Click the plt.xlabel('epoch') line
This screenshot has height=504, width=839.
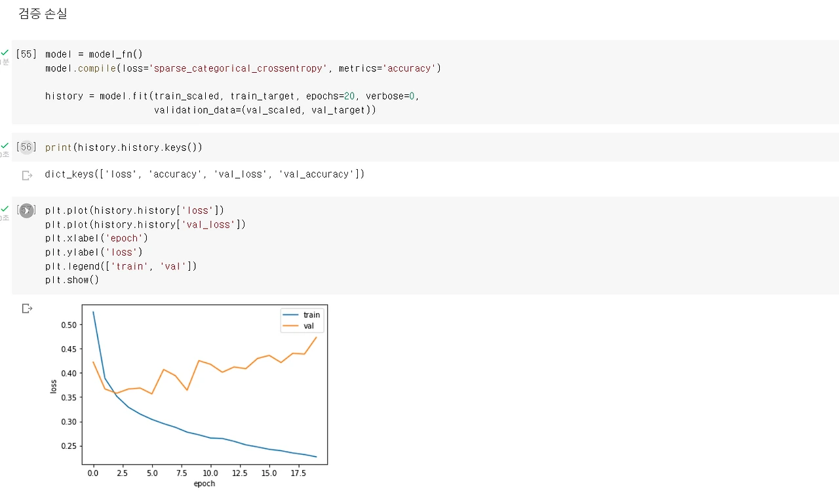96,238
